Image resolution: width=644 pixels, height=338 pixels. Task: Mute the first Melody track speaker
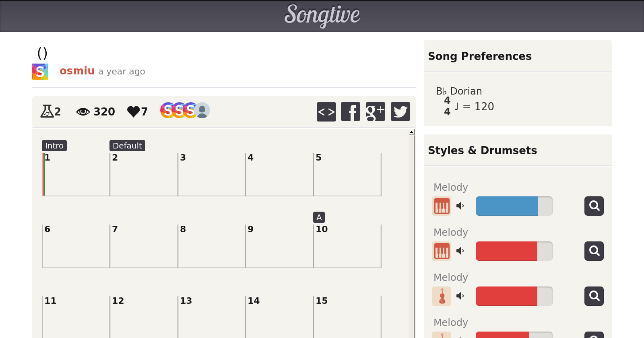(x=460, y=206)
